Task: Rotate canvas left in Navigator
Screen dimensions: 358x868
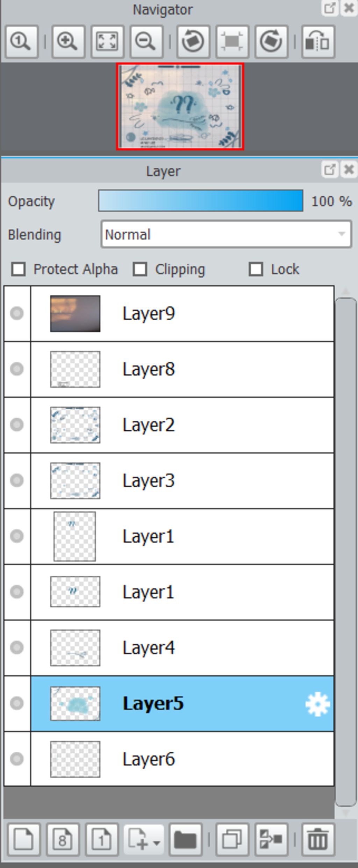Action: point(193,42)
